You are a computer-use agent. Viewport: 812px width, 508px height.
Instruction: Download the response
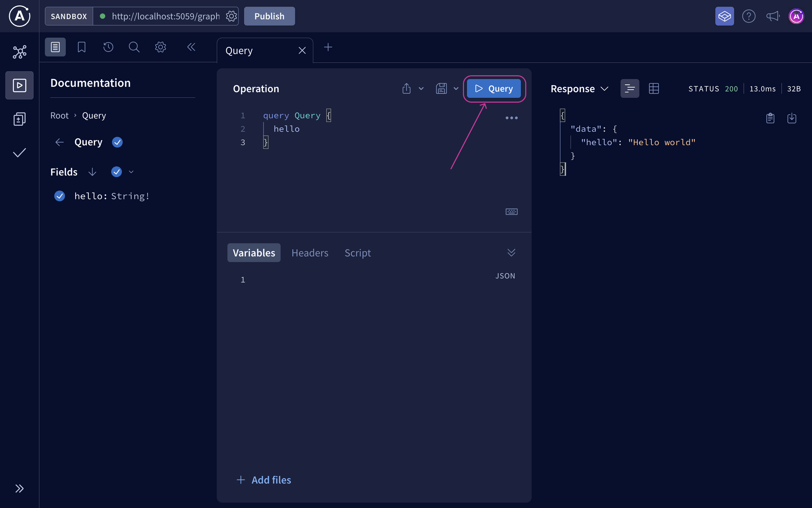click(792, 118)
